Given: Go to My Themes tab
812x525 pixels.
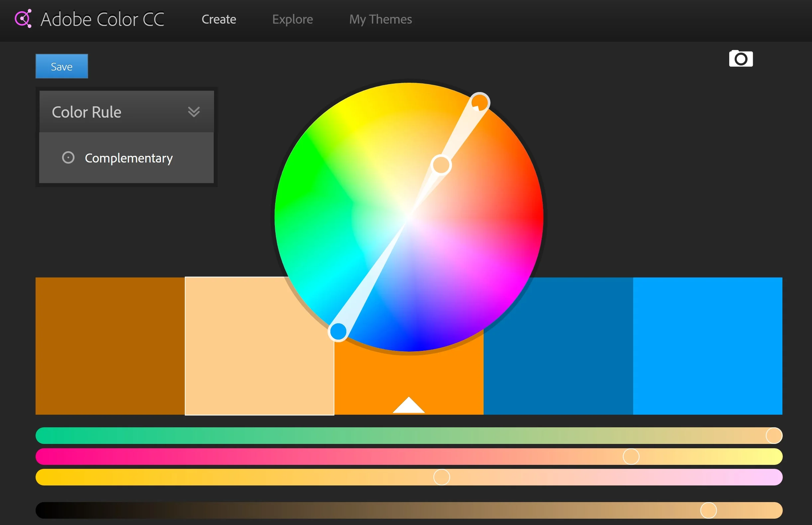Looking at the screenshot, I should [380, 19].
